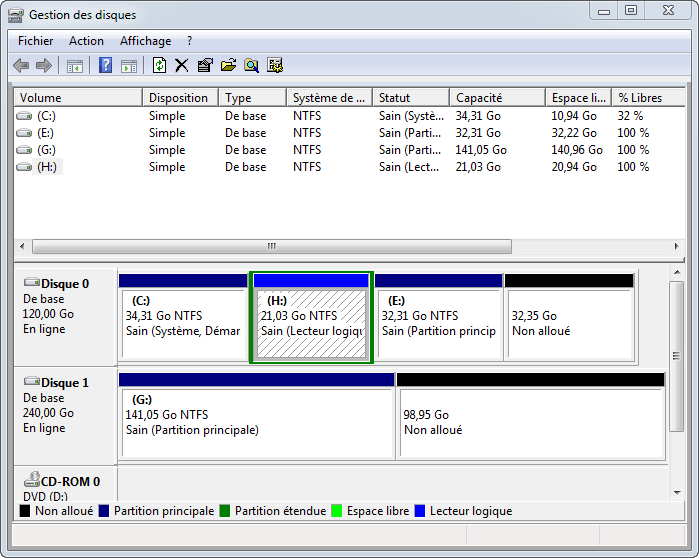
Task: Sort by the % Libres column header
Action: tap(649, 98)
